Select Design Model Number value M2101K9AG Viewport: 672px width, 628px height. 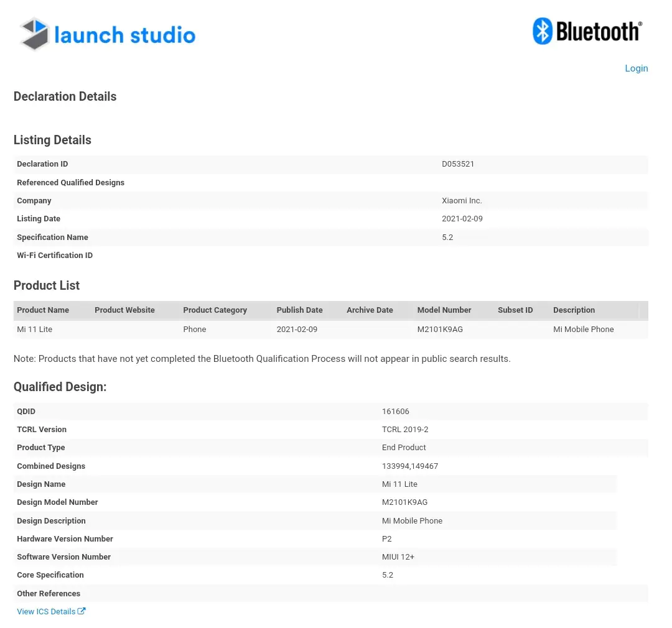click(x=404, y=502)
